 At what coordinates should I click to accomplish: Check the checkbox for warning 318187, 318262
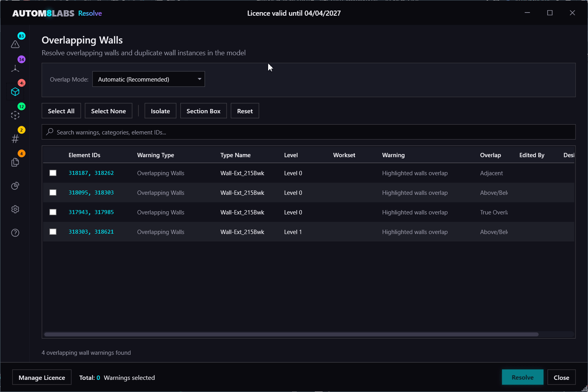(x=53, y=172)
